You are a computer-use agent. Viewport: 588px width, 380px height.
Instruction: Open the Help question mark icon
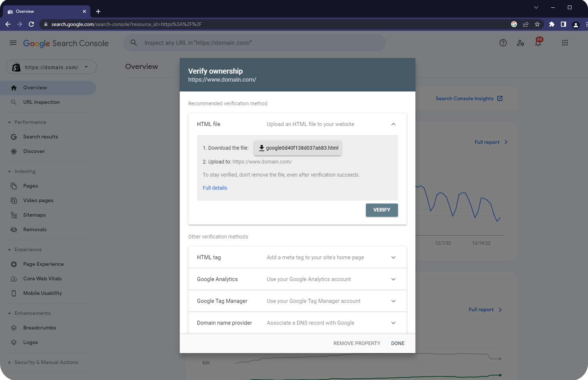503,43
